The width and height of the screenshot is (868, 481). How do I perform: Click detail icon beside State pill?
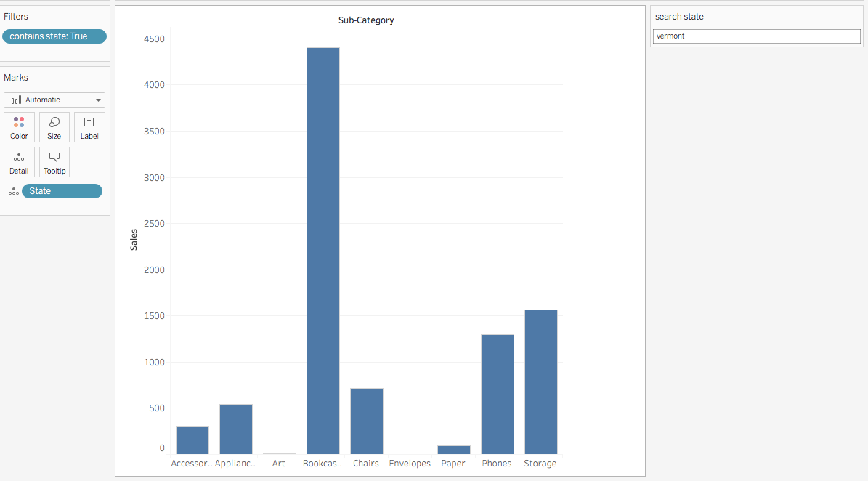[x=13, y=191]
